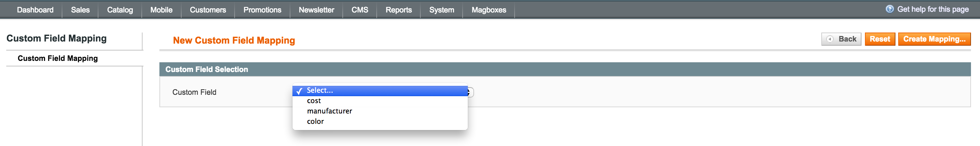This screenshot has height=146, width=980.
Task: Open the Customers menu
Action: click(208, 10)
